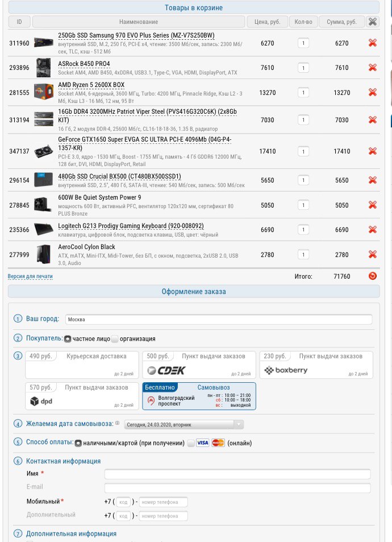Click the Samsung 970 EVO SSD thumbnail
The width and height of the screenshot is (392, 542).
44,43
